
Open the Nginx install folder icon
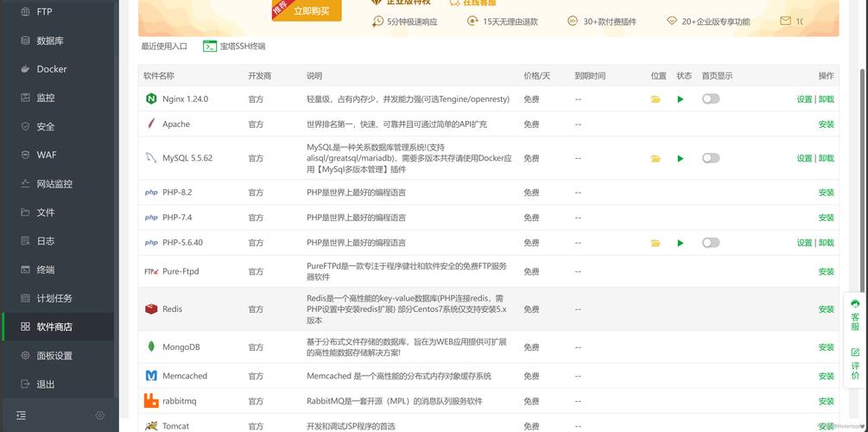coord(656,99)
